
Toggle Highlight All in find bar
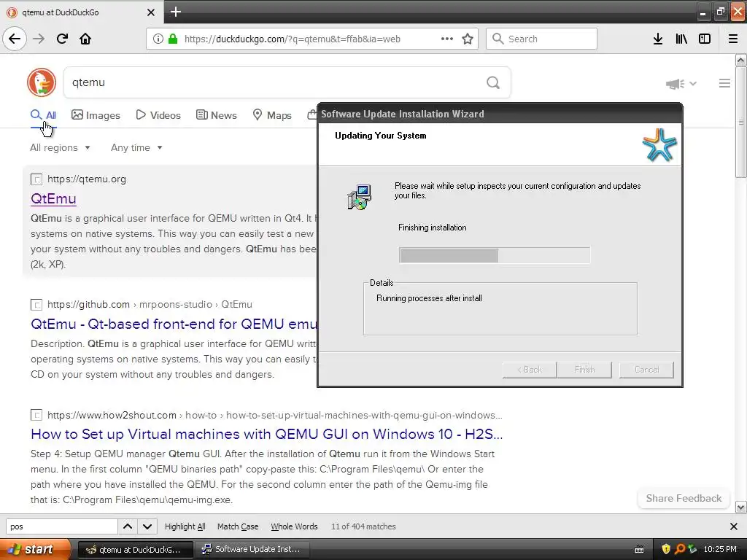[x=185, y=526]
